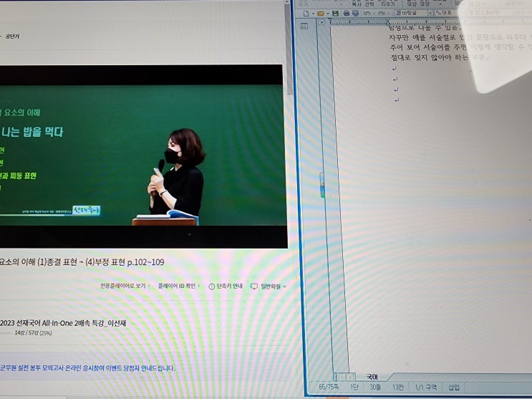
Task: Click the Undo arrow icon
Action: click(367, 13)
